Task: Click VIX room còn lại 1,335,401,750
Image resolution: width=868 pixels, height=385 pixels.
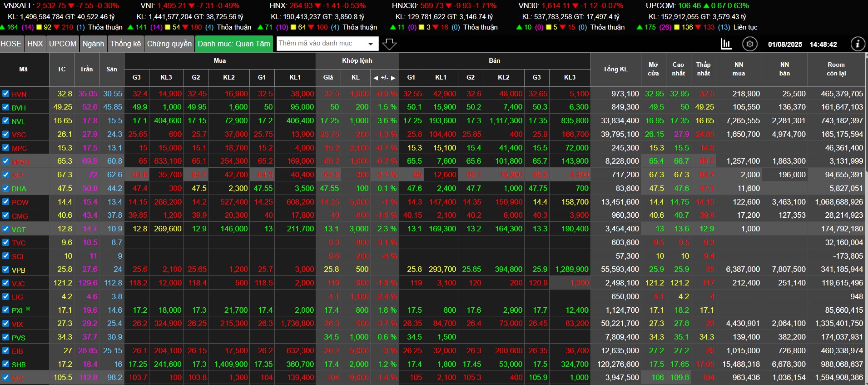Action: point(839,324)
